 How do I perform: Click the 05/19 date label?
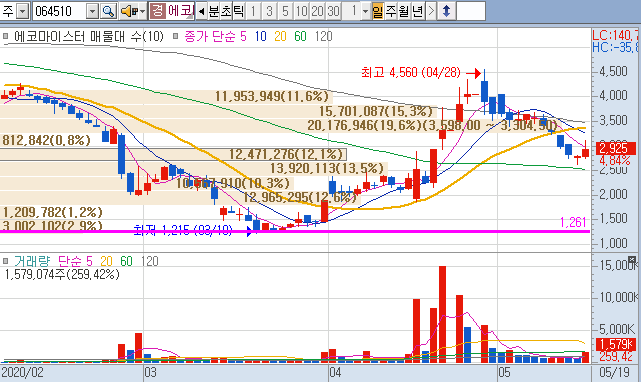(614, 373)
